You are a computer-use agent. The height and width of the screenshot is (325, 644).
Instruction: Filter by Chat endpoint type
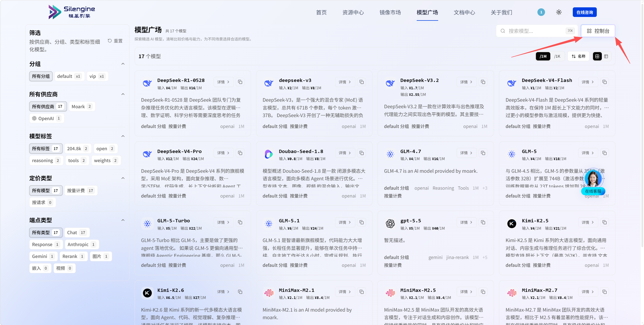click(x=77, y=232)
